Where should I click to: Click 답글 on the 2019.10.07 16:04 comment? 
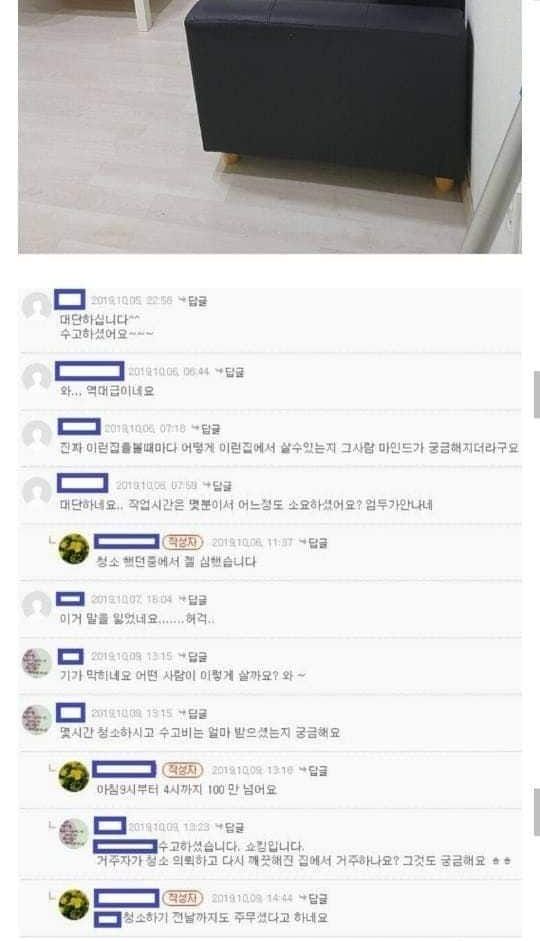[193, 600]
